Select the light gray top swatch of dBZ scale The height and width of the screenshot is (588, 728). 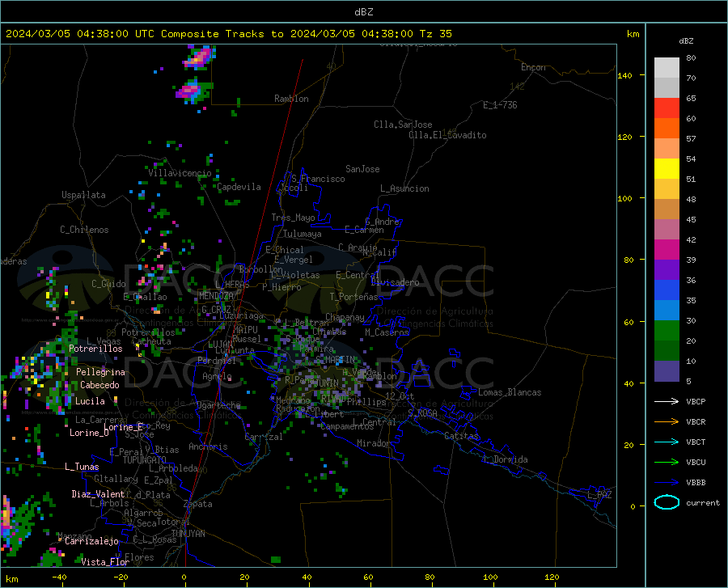click(x=667, y=68)
